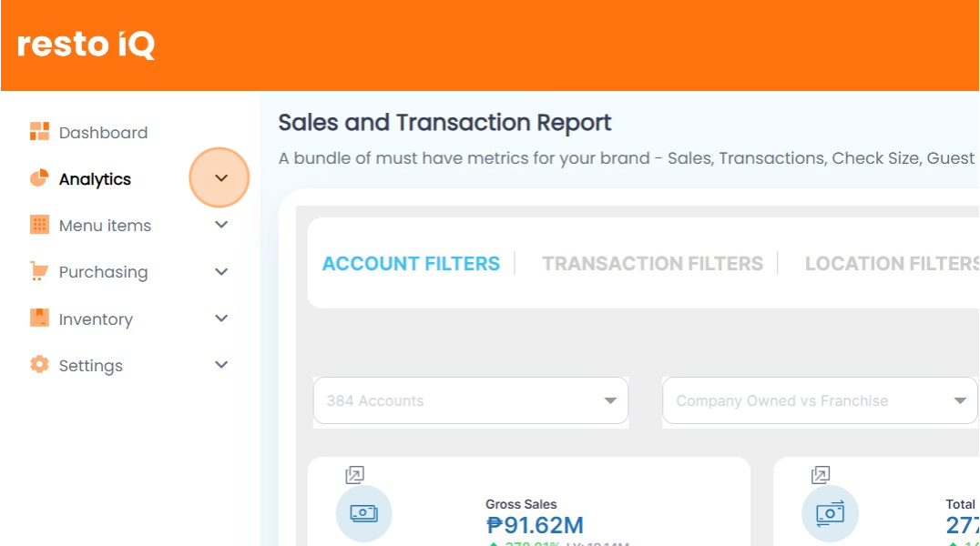Image resolution: width=980 pixels, height=546 pixels.
Task: Click the Inventory box icon
Action: (x=39, y=318)
